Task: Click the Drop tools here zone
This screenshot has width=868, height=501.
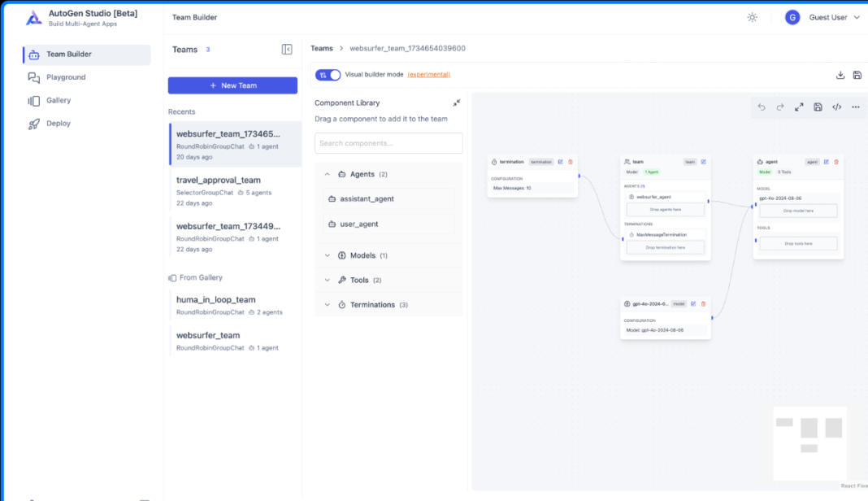Action: pyautogui.click(x=798, y=243)
